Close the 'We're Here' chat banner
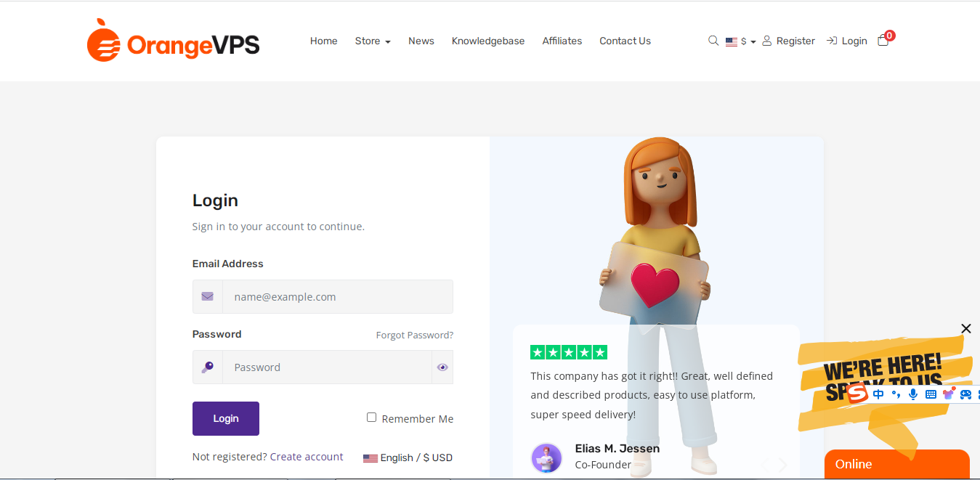Screen dimensions: 980x480 (x=966, y=328)
